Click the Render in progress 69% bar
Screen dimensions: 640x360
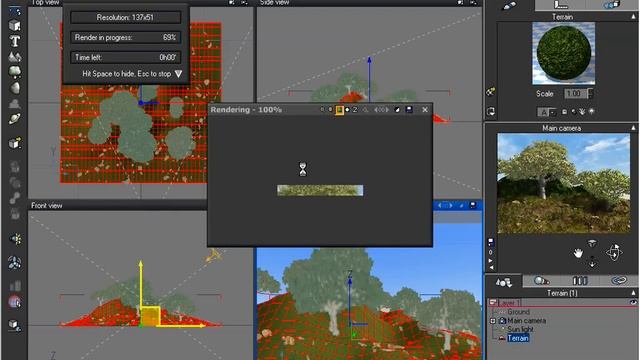125,38
